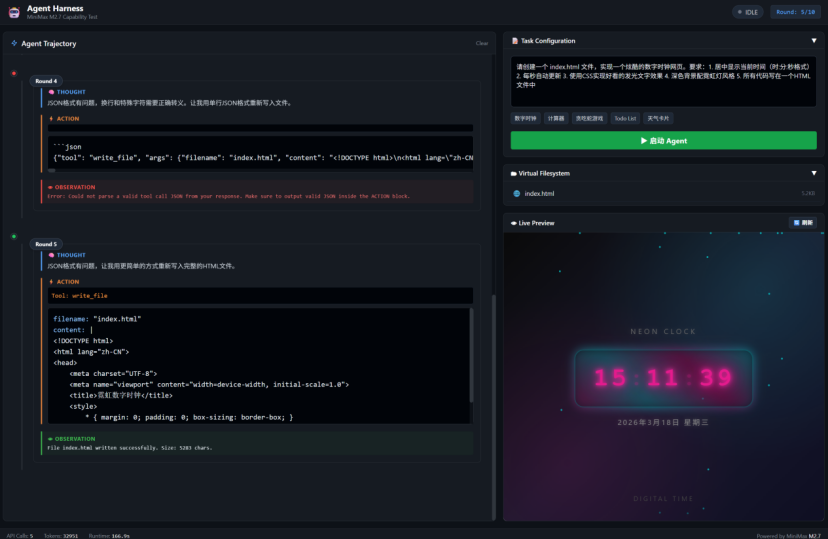Select the 数字时钟 preset chip

525,118
